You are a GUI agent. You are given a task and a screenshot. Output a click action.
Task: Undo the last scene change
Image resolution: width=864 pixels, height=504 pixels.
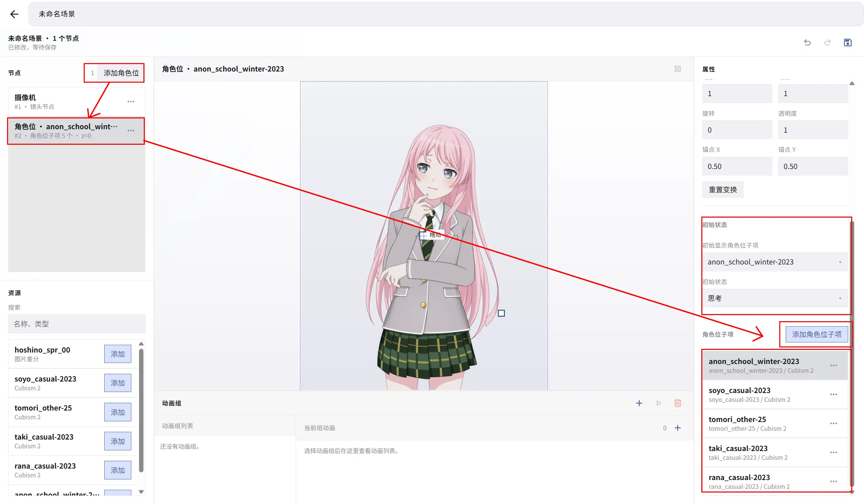click(807, 43)
